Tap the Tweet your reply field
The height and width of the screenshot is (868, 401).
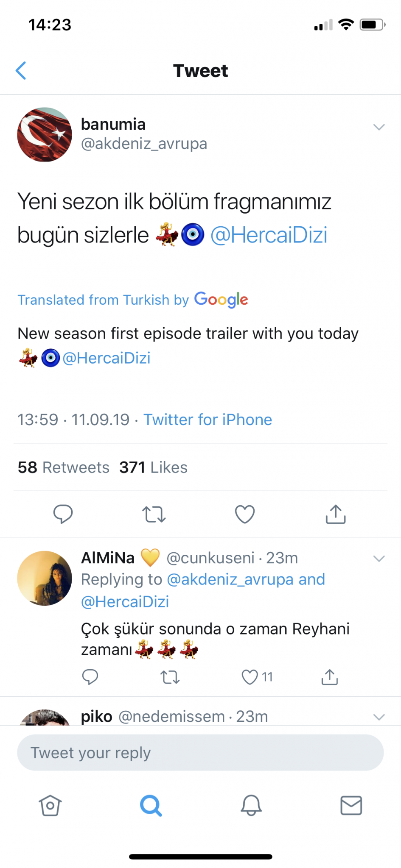click(200, 752)
